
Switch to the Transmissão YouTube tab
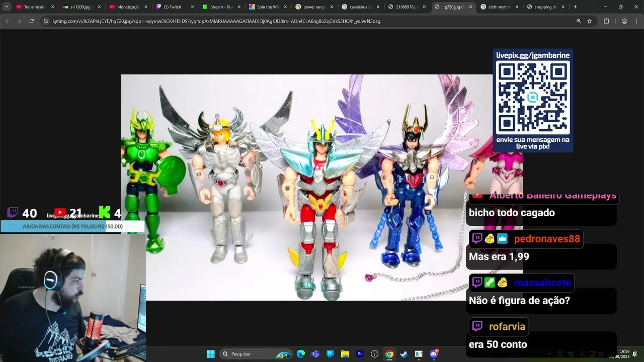34,7
